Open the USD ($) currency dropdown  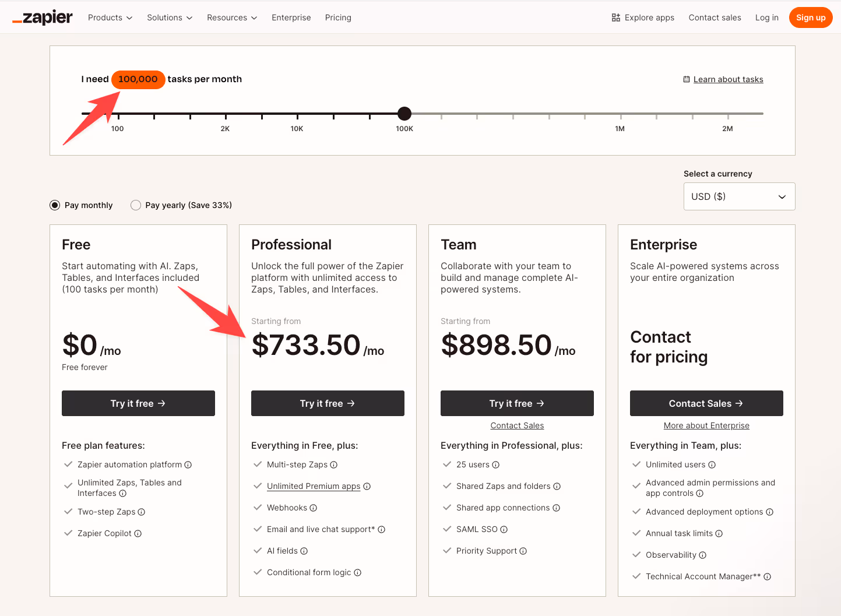[739, 196]
